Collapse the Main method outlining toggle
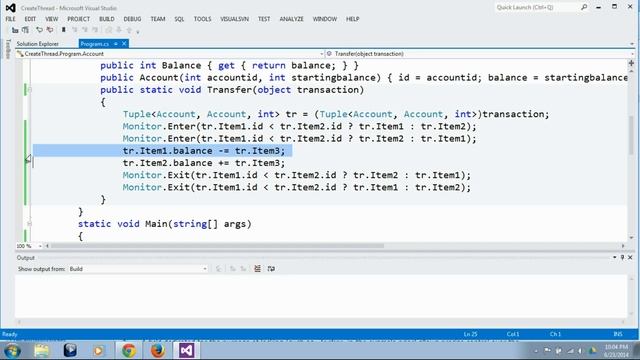Screen dimensions: 640x360 pyautogui.click(x=29, y=224)
